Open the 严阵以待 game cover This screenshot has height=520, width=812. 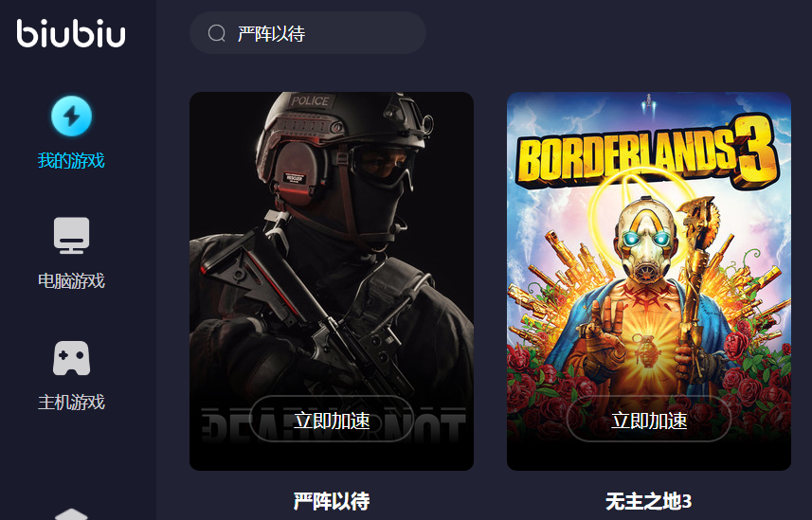click(332, 281)
